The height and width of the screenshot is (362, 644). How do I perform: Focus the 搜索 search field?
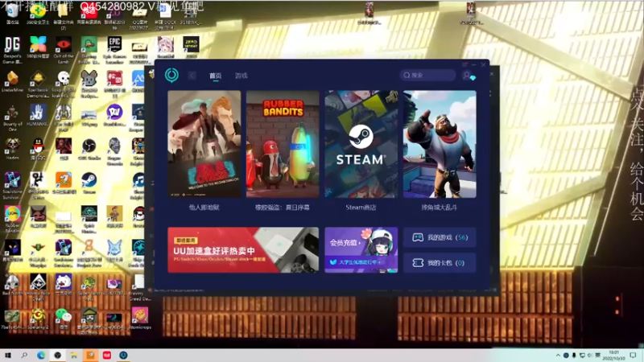[427, 75]
